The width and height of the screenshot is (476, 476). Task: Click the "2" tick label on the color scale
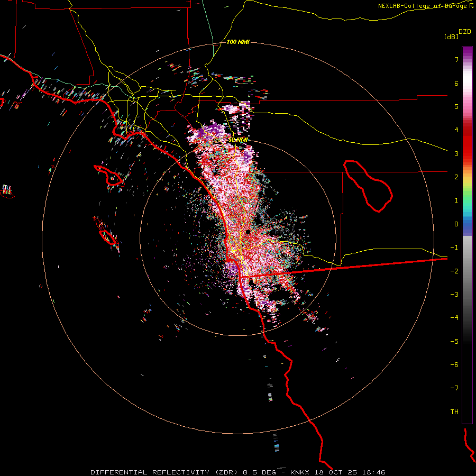coord(456,177)
